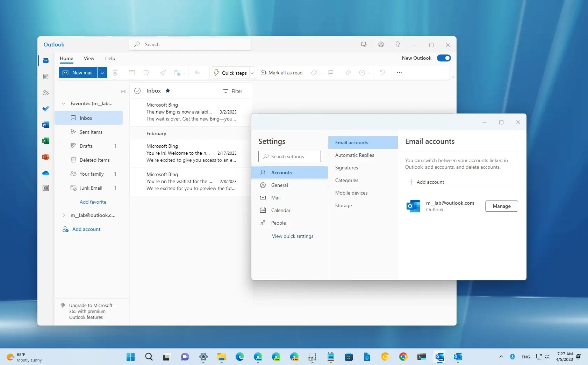Select General in Settings menu
Viewport: 588px width, 365px height.
289,185
